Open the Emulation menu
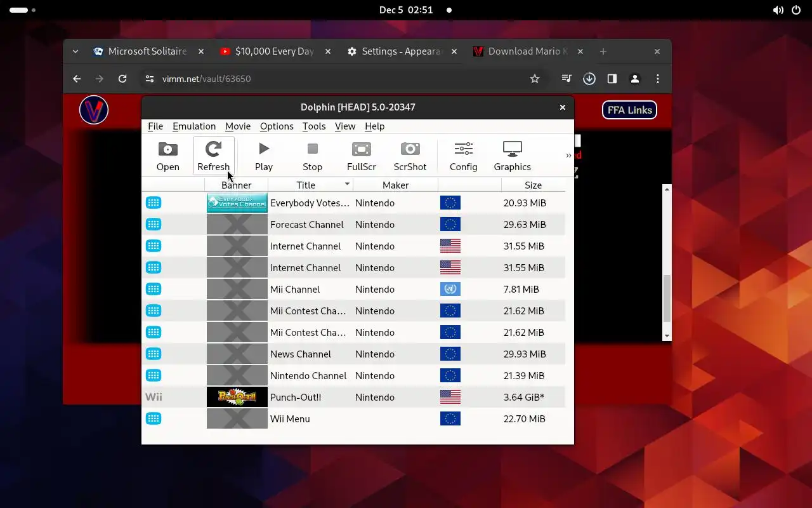Viewport: 812px width, 508px height. click(194, 126)
